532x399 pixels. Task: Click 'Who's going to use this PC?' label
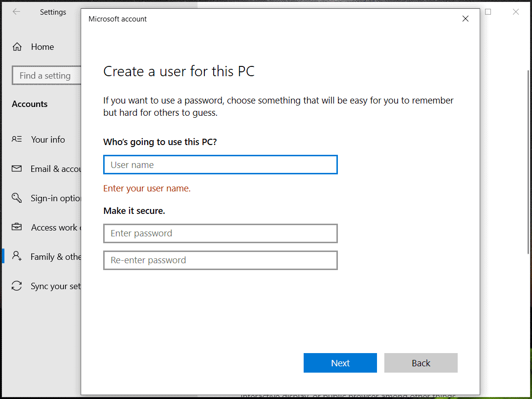tap(160, 142)
